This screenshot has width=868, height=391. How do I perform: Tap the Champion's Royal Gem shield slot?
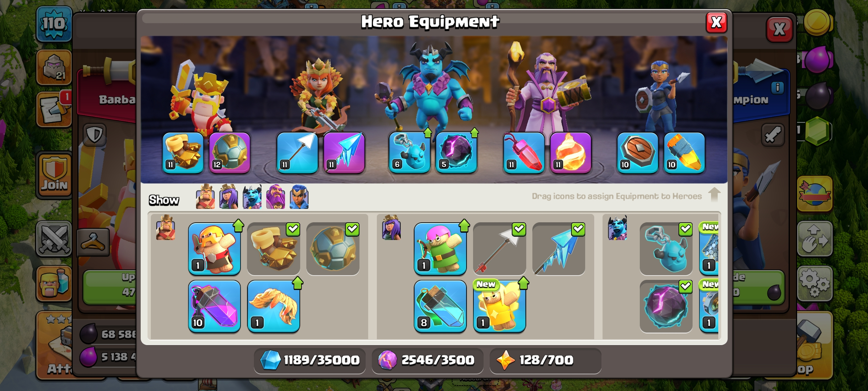pyautogui.click(x=638, y=152)
